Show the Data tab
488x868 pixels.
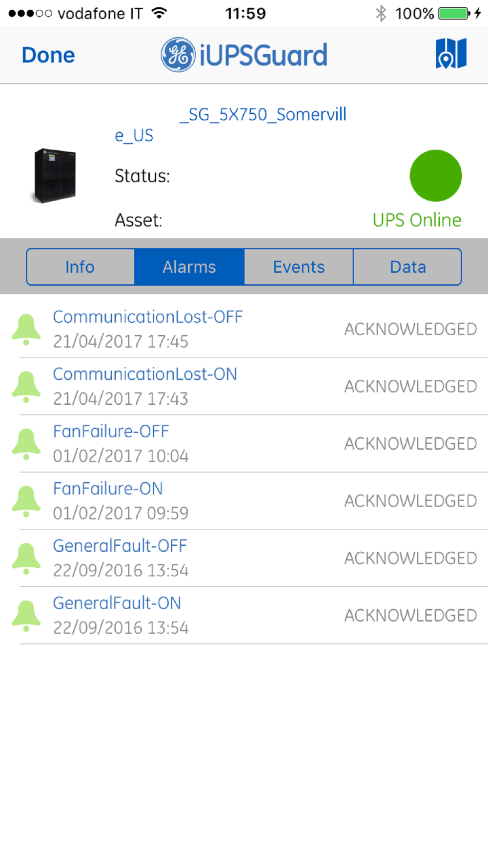[407, 267]
